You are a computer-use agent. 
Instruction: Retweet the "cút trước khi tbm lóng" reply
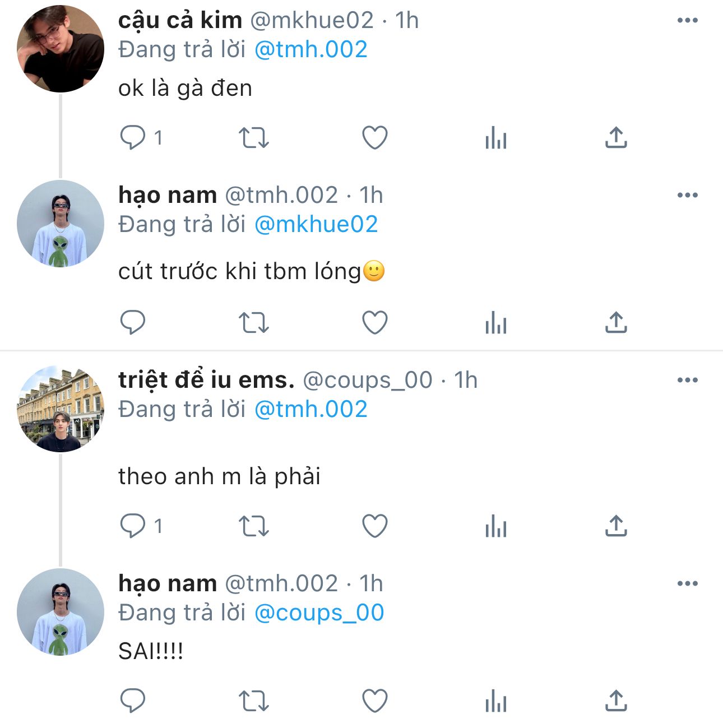[x=254, y=322]
